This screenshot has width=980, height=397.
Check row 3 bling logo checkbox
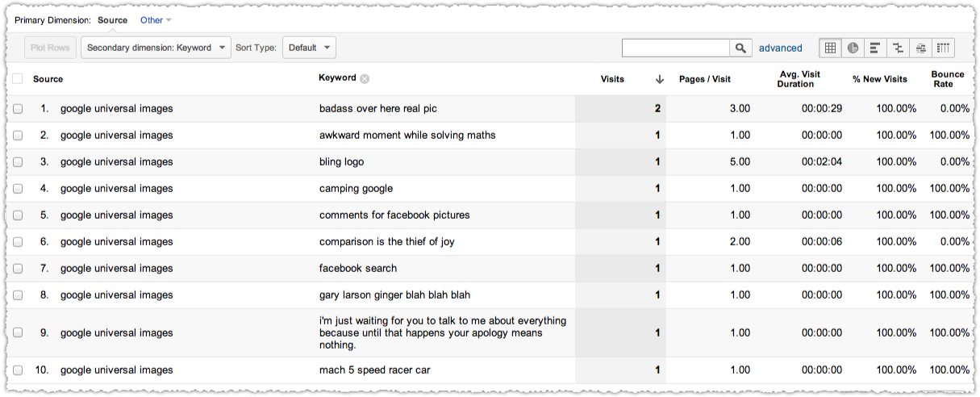tap(18, 162)
